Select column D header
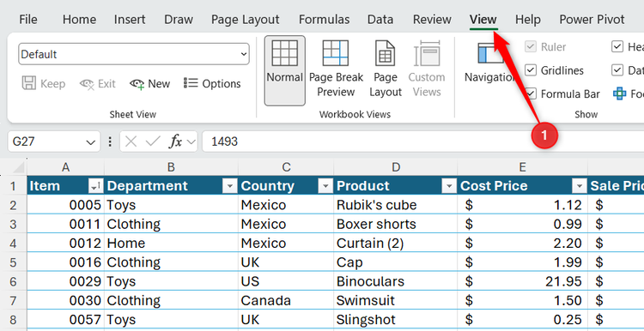The image size is (644, 331). (x=396, y=167)
